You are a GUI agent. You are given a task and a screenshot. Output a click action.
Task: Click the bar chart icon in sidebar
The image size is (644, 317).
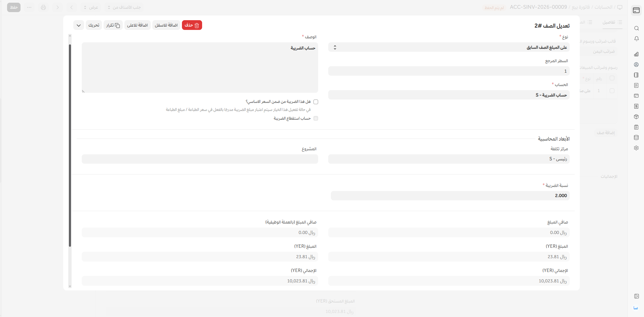pyautogui.click(x=636, y=54)
